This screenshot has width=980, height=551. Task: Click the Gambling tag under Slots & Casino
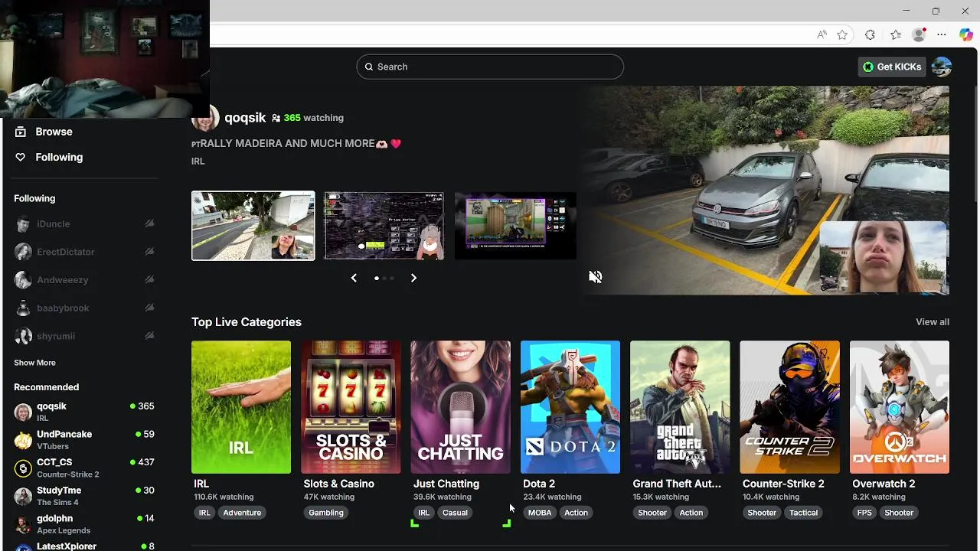coord(326,513)
